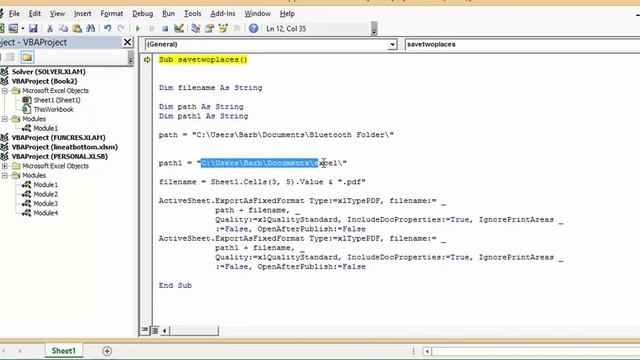
Task: Open the Object Browser icon
Action: [223, 28]
